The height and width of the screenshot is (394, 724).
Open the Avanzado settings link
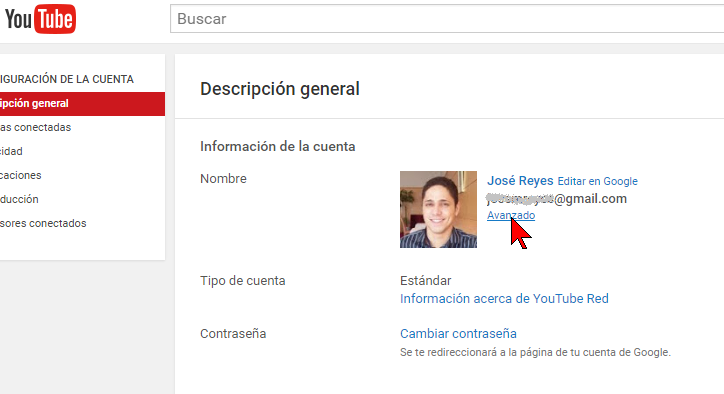click(x=511, y=215)
